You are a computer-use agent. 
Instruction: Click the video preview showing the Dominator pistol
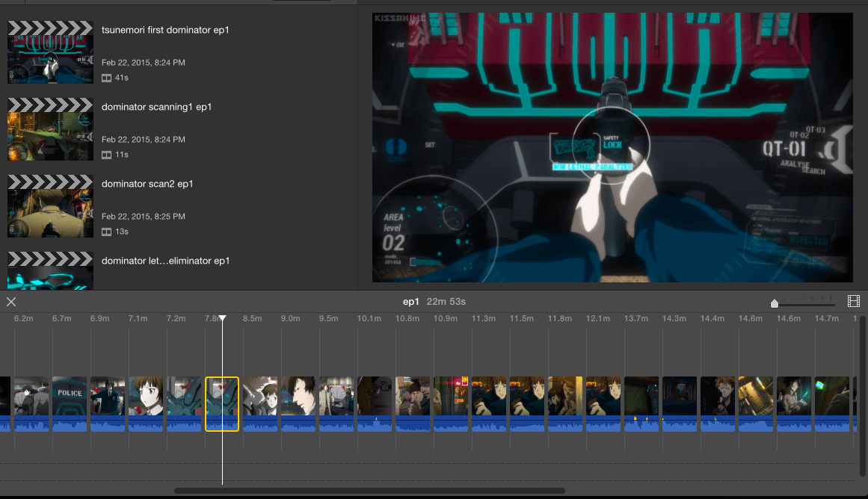click(612, 146)
